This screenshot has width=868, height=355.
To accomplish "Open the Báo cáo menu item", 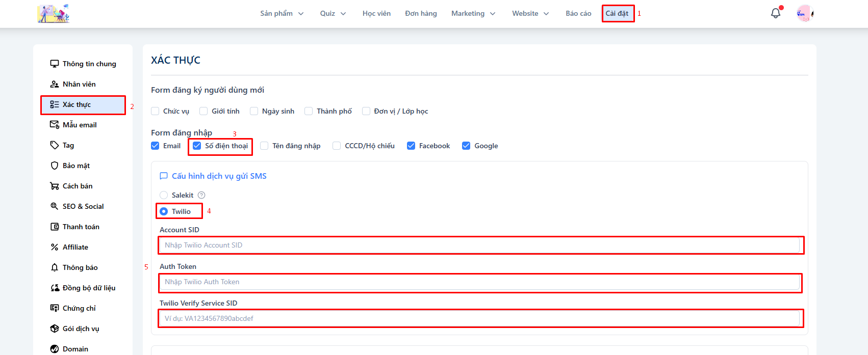I will click(578, 13).
